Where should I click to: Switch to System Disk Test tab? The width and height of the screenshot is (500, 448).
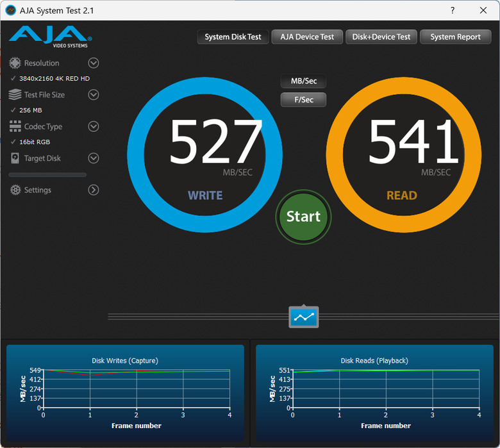click(x=233, y=37)
